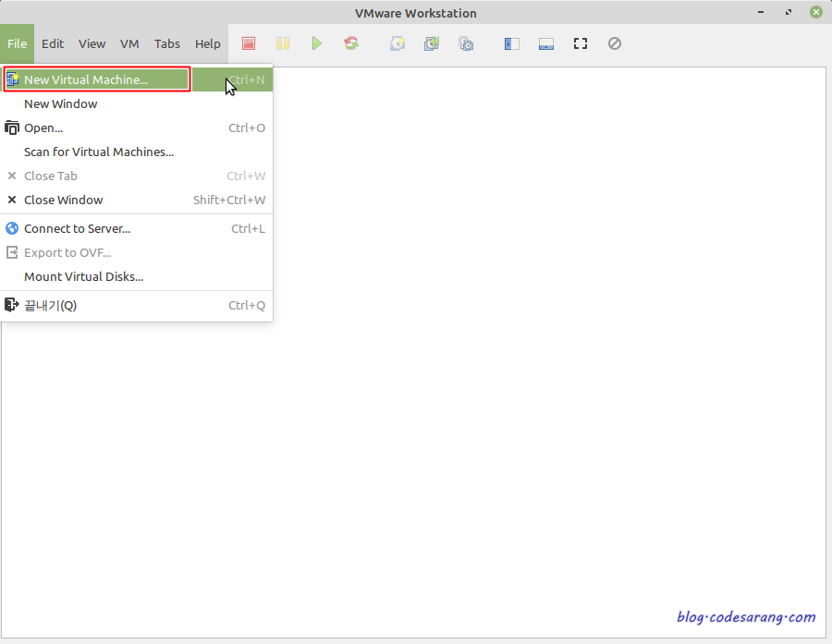The width and height of the screenshot is (832, 644).
Task: Toggle the library sidebar panel icon
Action: [x=511, y=43]
